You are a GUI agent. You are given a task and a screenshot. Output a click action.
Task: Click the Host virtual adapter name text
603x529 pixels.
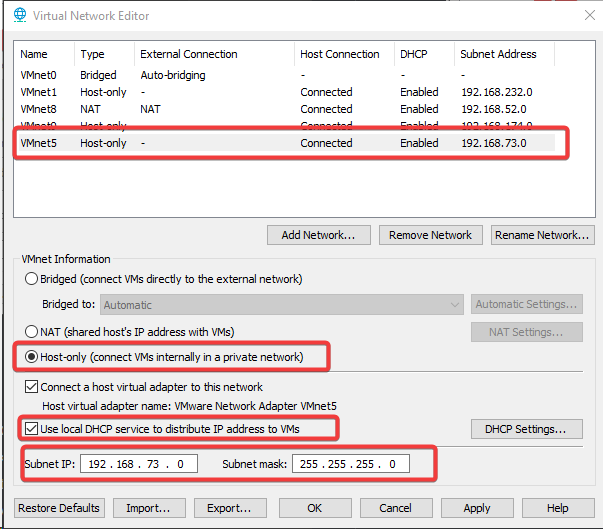[189, 406]
